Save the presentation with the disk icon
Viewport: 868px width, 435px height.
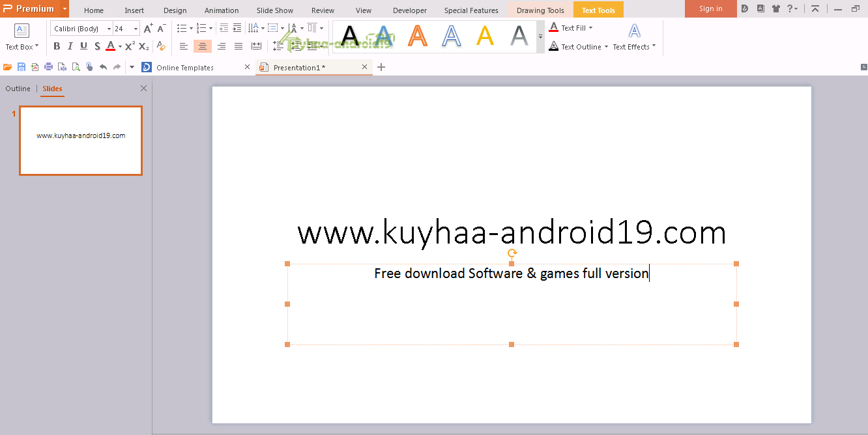tap(22, 67)
